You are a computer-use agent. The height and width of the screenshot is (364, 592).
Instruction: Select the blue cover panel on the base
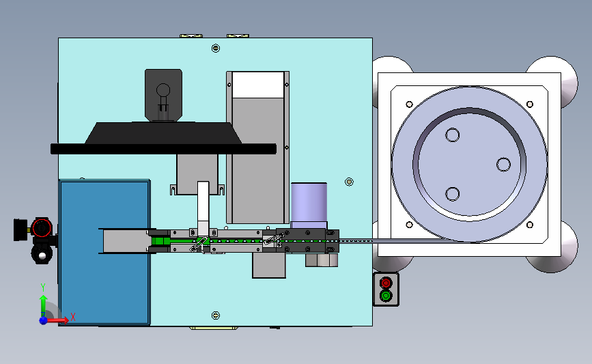(x=104, y=252)
